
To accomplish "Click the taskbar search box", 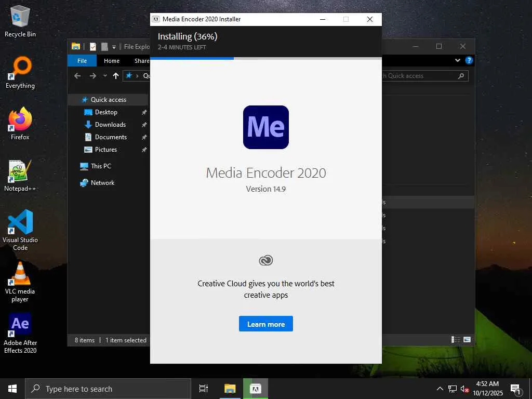I will pos(108,389).
